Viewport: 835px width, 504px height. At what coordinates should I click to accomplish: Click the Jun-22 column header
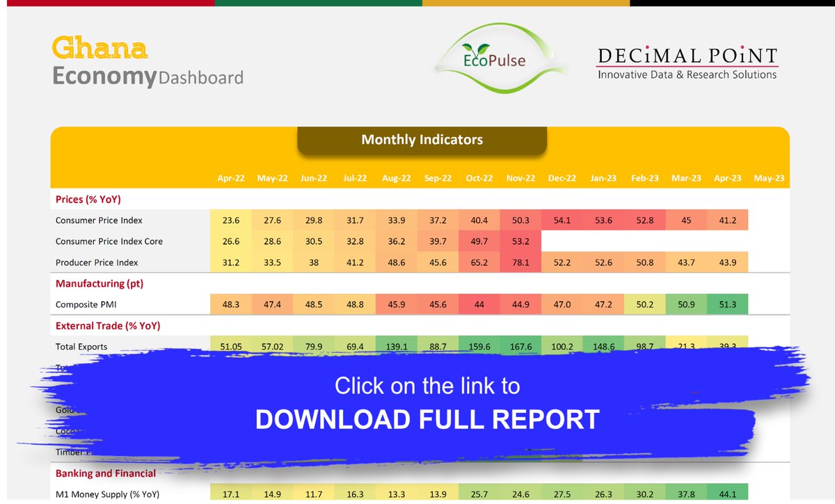(x=314, y=179)
